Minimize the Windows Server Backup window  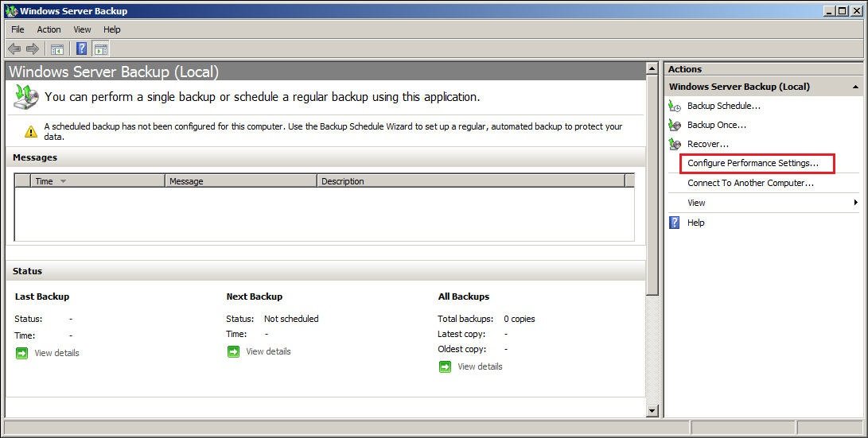tap(829, 10)
